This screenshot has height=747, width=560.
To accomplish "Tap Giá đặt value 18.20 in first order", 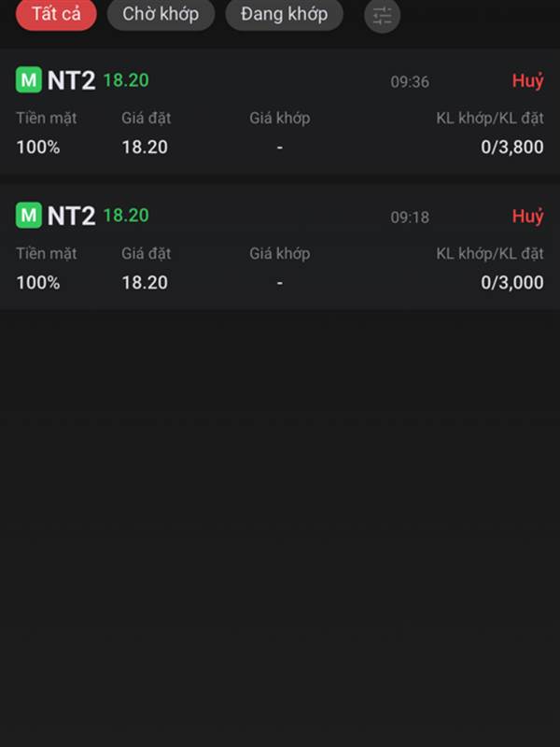I will pyautogui.click(x=145, y=148).
